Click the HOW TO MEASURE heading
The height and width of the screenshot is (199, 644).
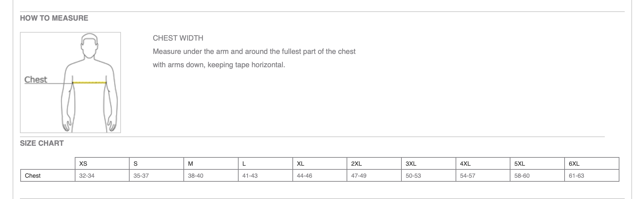(x=54, y=18)
